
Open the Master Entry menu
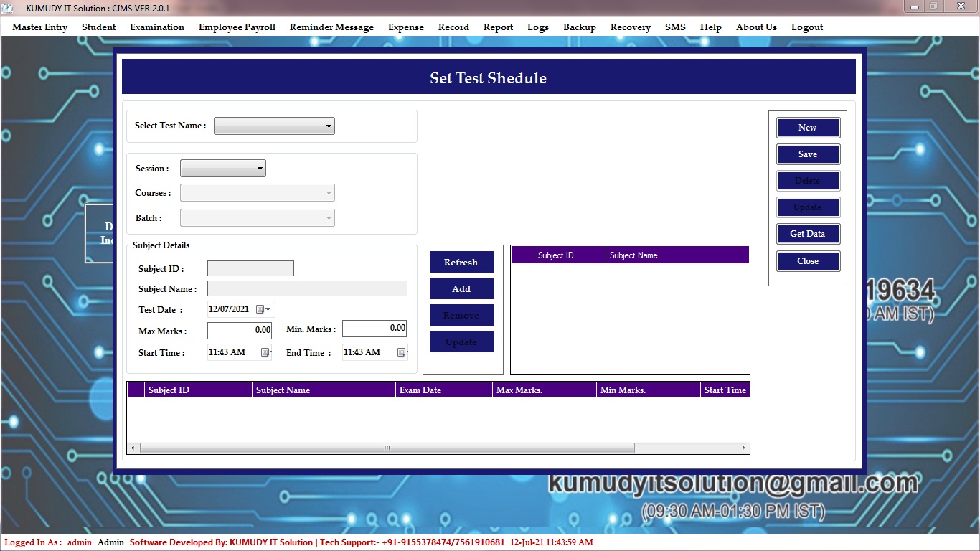(x=39, y=27)
